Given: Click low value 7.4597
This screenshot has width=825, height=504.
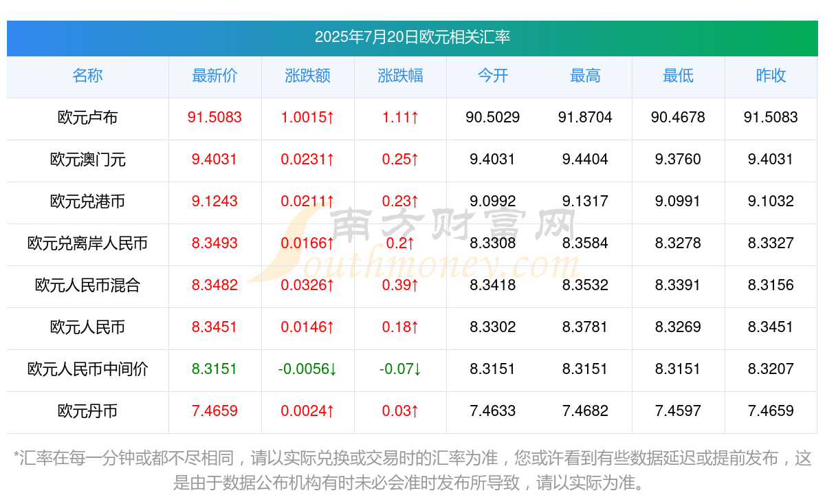Looking at the screenshot, I should pos(678,411).
